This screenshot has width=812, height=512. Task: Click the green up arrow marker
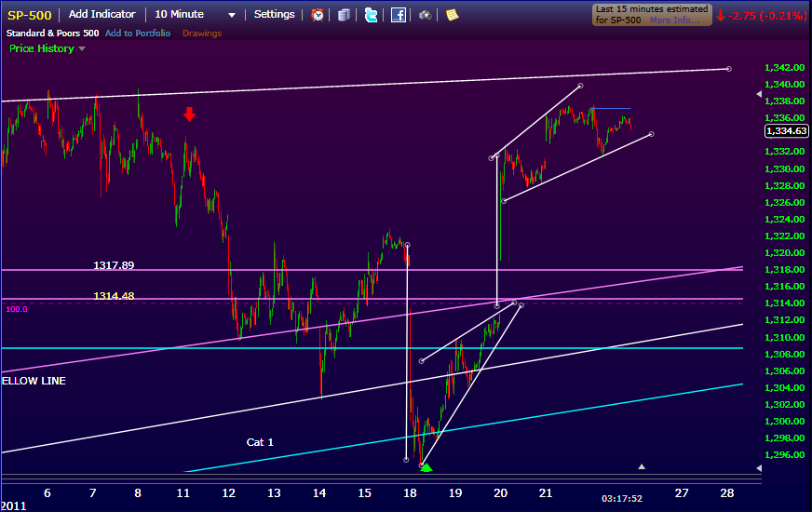click(426, 467)
